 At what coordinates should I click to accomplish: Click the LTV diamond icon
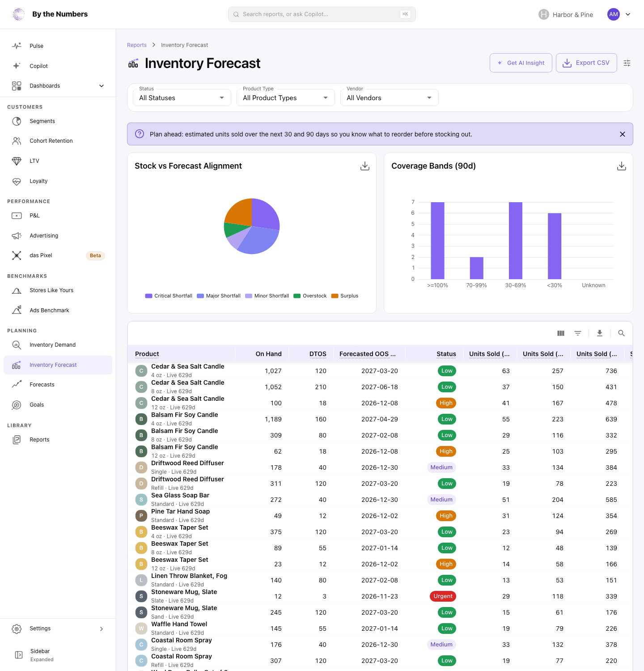(17, 161)
